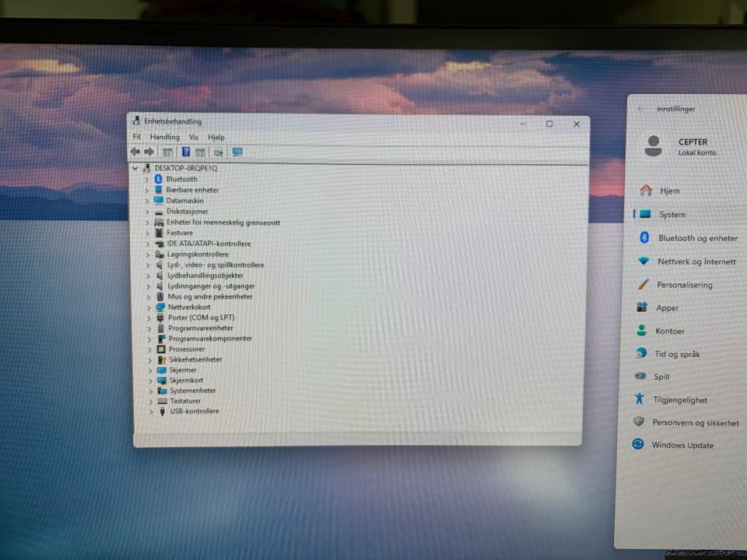Expand the Enheter for menneskelig grensesnitt chevron
Viewport: 747px width, 560px height.
pyautogui.click(x=147, y=222)
